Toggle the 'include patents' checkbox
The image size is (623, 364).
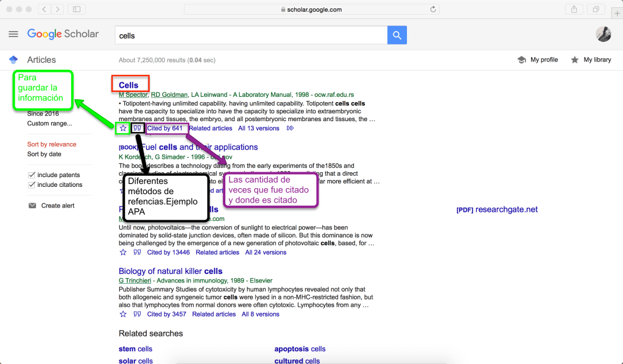[x=32, y=175]
